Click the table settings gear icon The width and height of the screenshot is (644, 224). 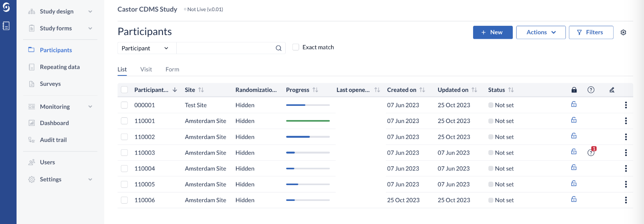coord(623,32)
